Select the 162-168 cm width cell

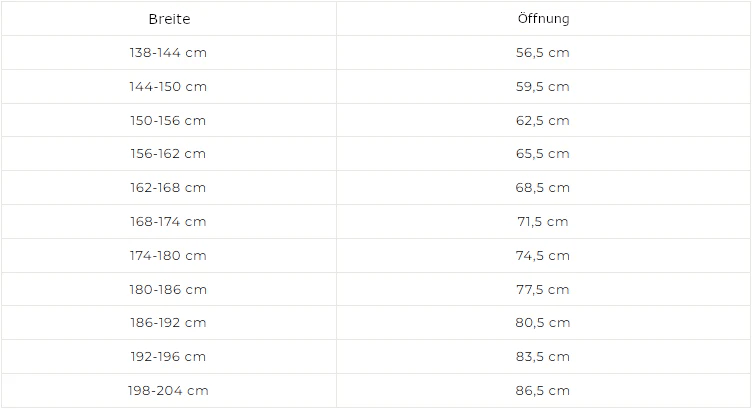[x=168, y=187]
